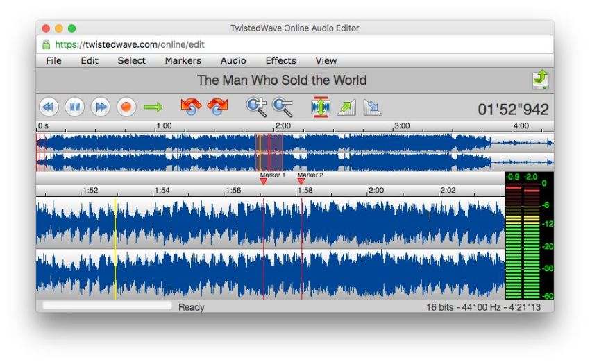Open the Markers menu

click(183, 60)
